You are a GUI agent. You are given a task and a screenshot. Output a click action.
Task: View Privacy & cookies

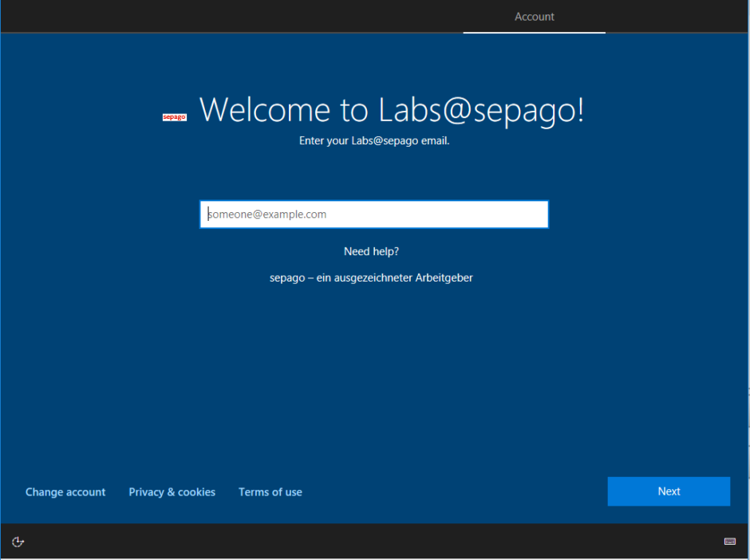coord(172,491)
